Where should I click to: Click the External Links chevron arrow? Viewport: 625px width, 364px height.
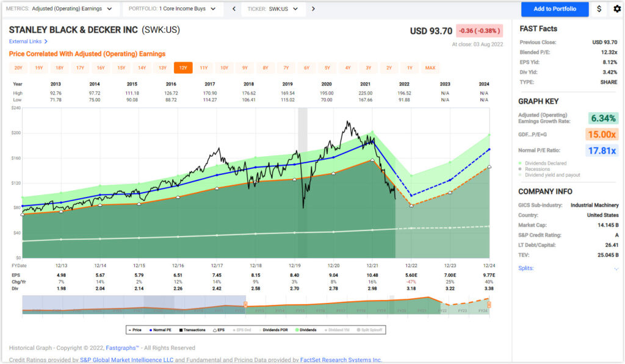[46, 41]
